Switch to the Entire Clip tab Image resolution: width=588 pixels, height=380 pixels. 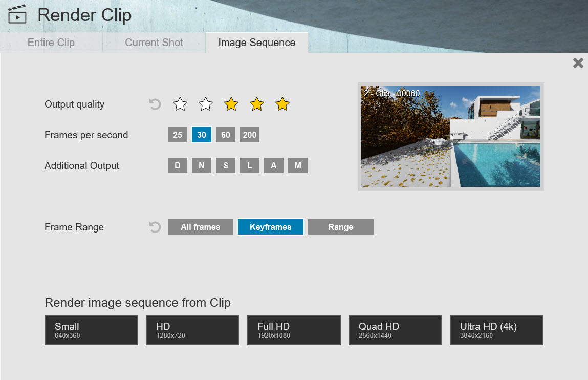click(x=51, y=43)
